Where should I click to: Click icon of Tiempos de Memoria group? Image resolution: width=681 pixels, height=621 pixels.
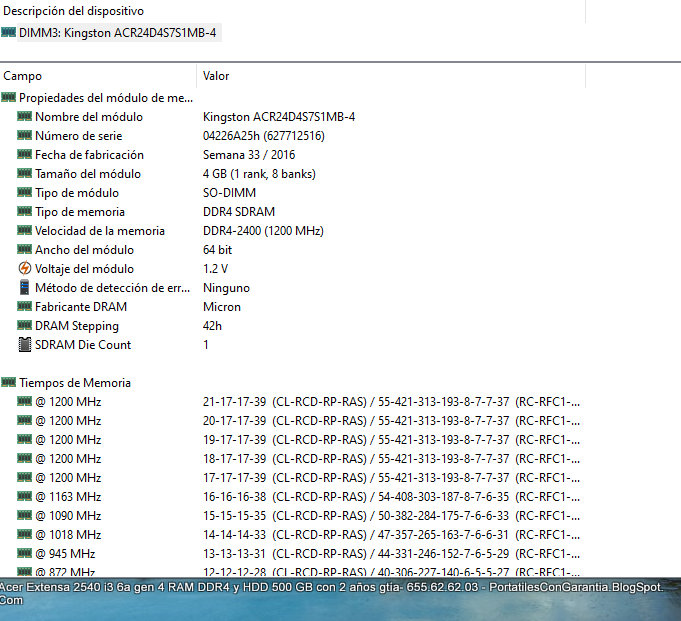8,382
